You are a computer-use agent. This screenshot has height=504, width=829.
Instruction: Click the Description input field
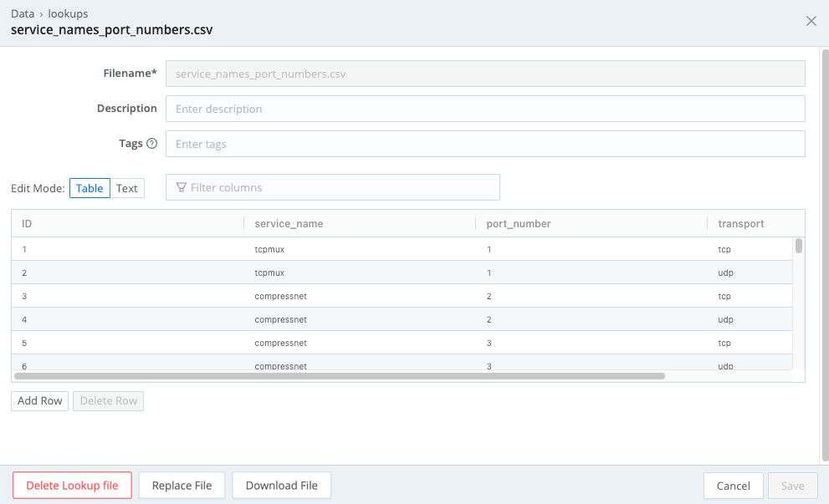485,109
